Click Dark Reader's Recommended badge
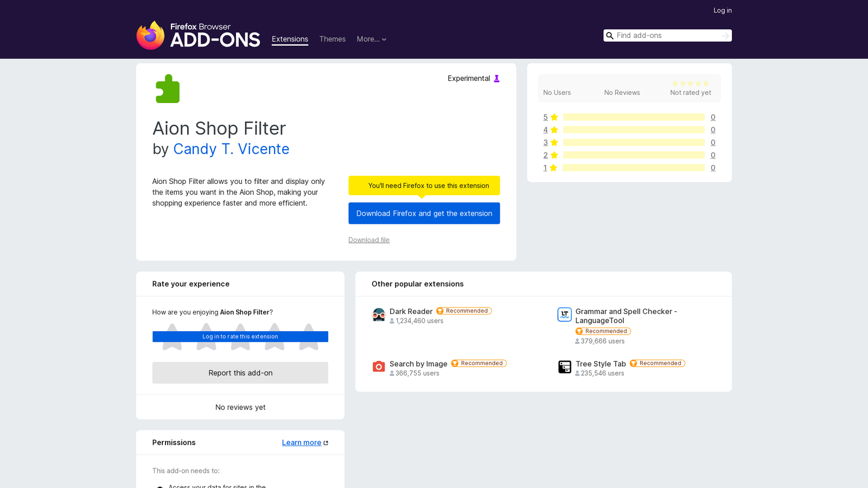This screenshot has height=488, width=868. (x=464, y=311)
